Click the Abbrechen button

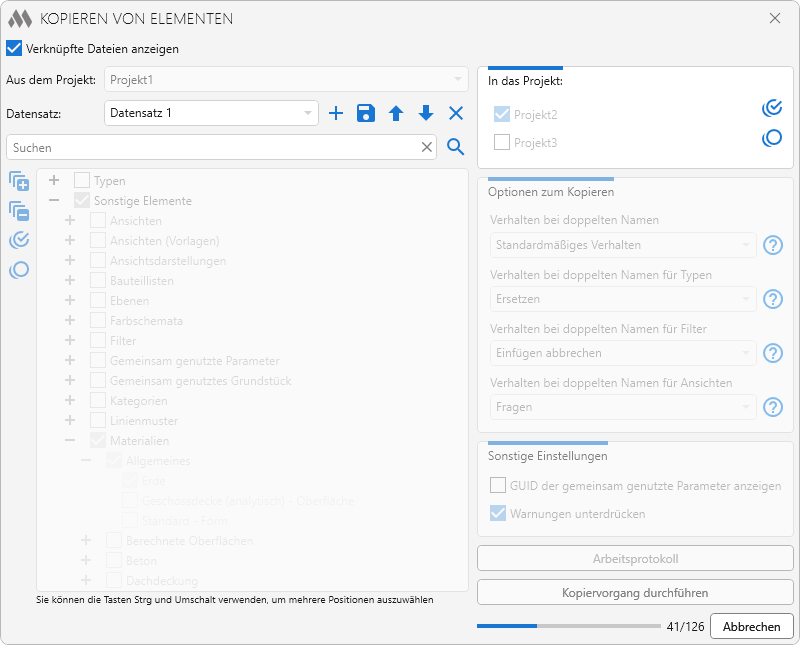(x=751, y=626)
